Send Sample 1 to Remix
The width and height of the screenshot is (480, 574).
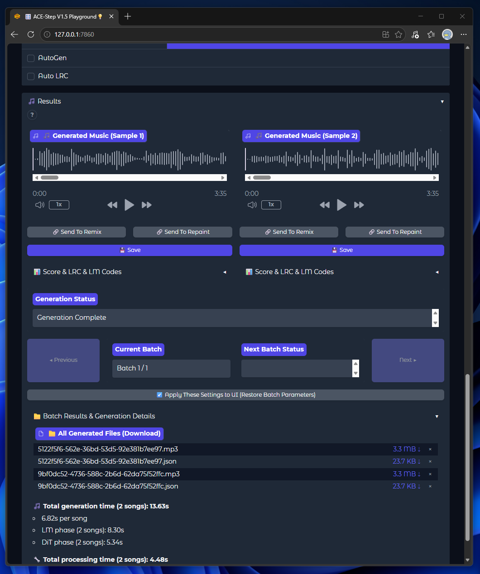[x=77, y=232]
